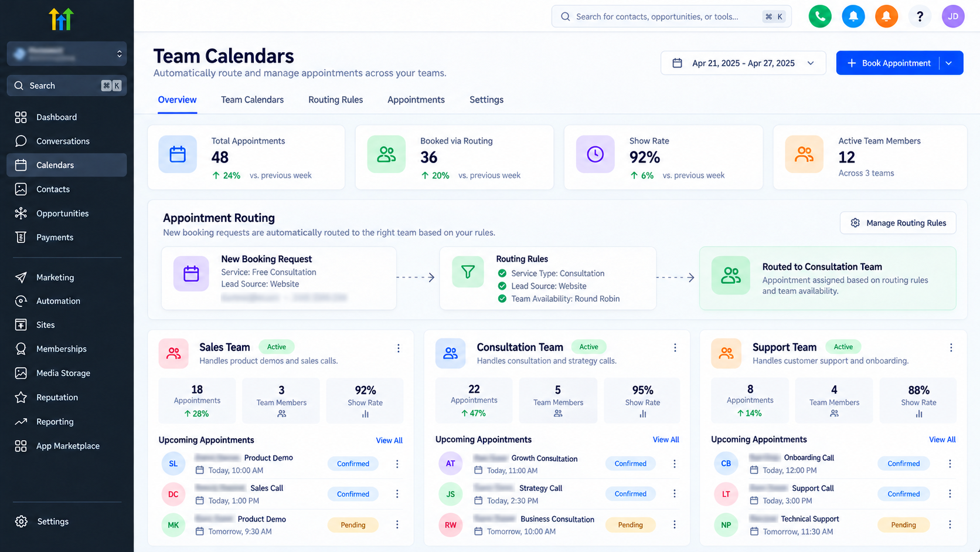The width and height of the screenshot is (980, 552).
Task: Open Opportunities in the sidebar
Action: pos(66,213)
